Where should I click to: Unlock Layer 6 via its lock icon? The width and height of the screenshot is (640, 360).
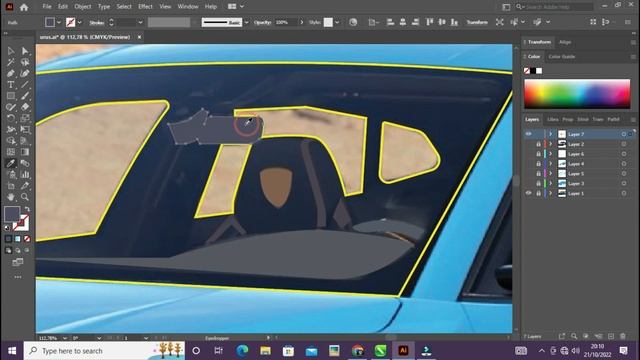[x=538, y=154]
